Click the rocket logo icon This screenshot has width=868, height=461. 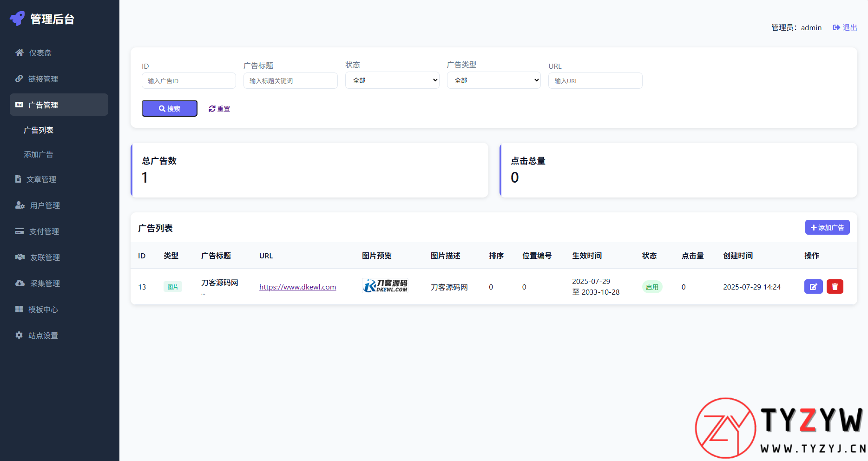18,19
